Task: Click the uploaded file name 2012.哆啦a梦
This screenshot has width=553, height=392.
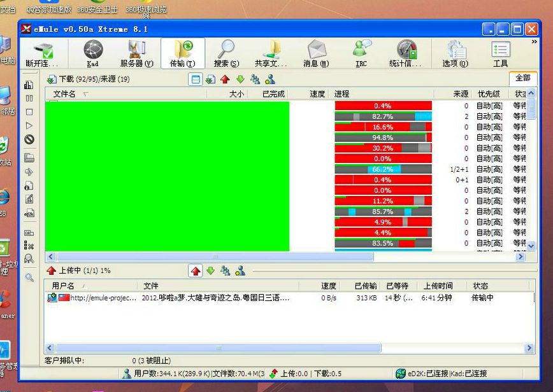Action: pos(215,298)
